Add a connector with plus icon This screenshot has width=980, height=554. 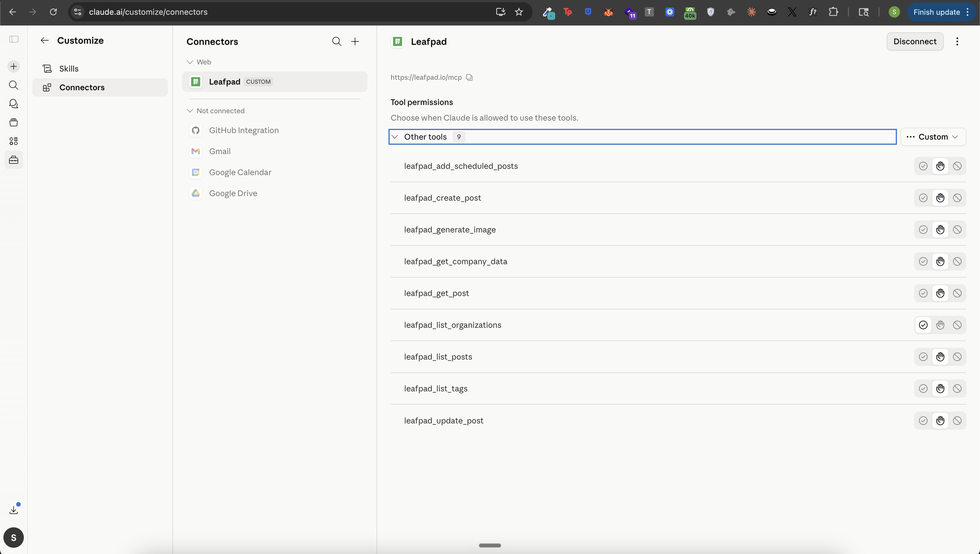(x=355, y=41)
